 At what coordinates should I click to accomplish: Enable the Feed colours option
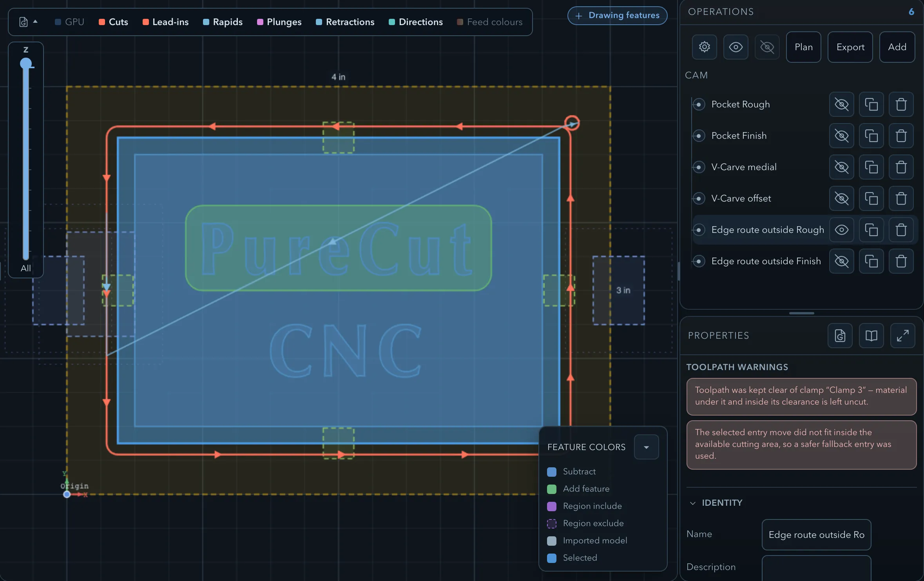tap(490, 22)
